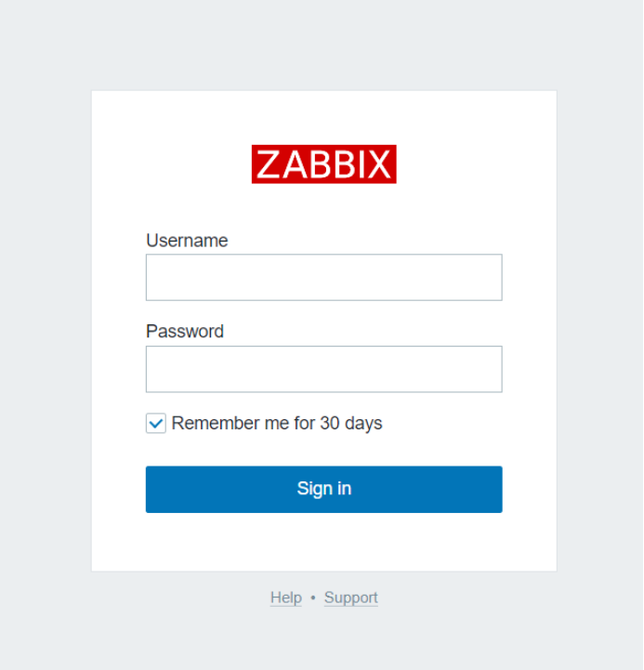This screenshot has height=670, width=644.
Task: Click the '30 days' text beside the checkbox
Action: pos(351,424)
